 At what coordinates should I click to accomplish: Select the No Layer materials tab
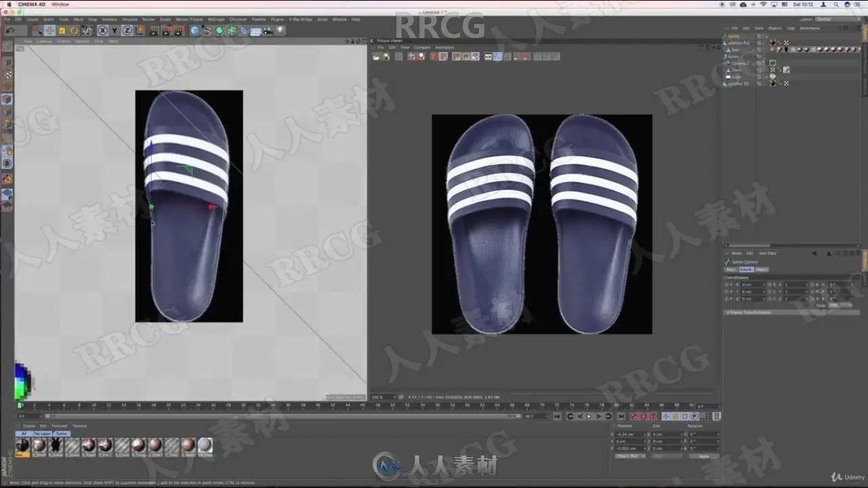tap(42, 434)
